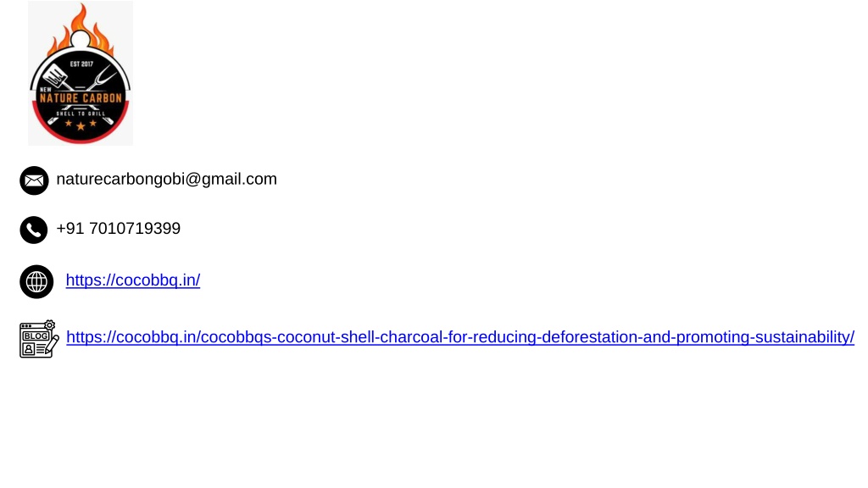Open the https://cocobbq.in/ homepage link

coord(133,280)
